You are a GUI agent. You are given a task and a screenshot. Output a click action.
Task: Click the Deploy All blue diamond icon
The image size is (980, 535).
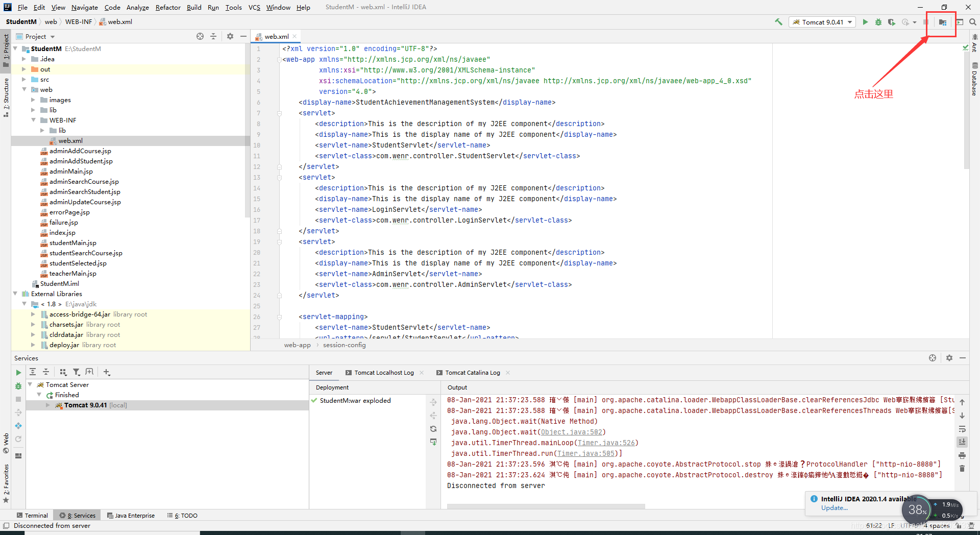[x=18, y=426]
